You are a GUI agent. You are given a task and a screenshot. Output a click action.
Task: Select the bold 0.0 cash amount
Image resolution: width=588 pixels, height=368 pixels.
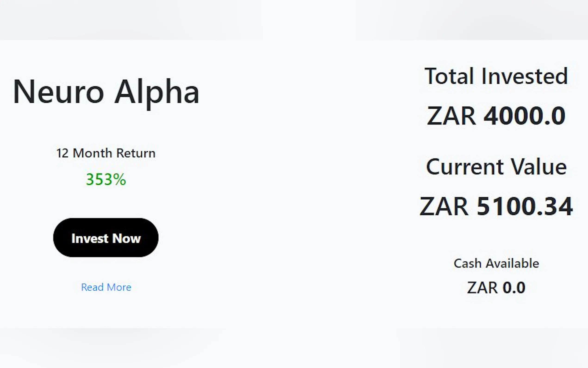point(514,288)
